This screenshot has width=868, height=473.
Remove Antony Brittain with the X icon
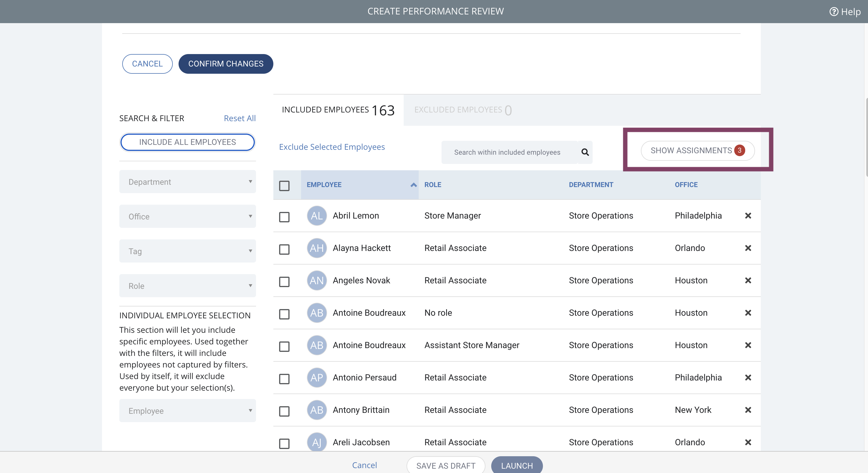748,410
